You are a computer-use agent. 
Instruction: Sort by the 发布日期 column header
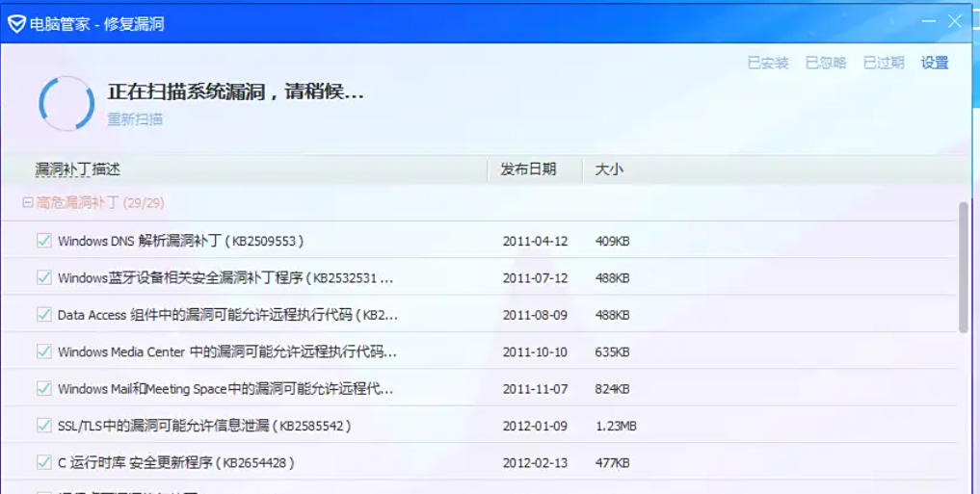click(x=528, y=169)
